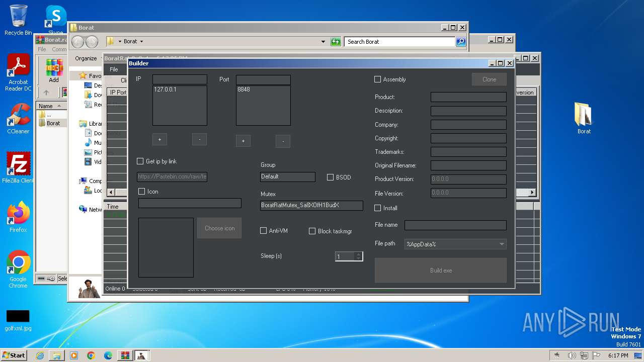Click the Back arrow in the Borat Explorer window
The image size is (644, 362).
pyautogui.click(x=77, y=42)
